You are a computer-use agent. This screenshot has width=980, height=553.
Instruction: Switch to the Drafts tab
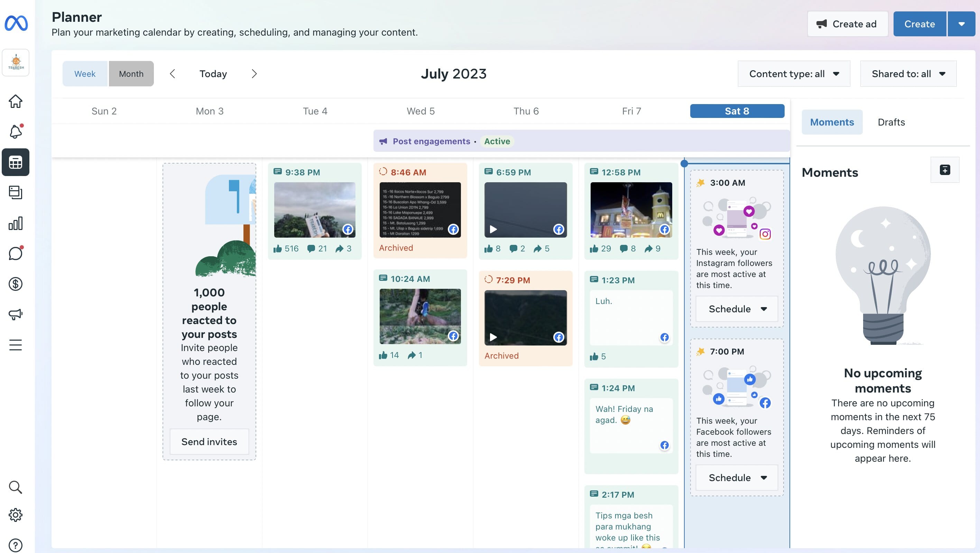[x=891, y=122]
